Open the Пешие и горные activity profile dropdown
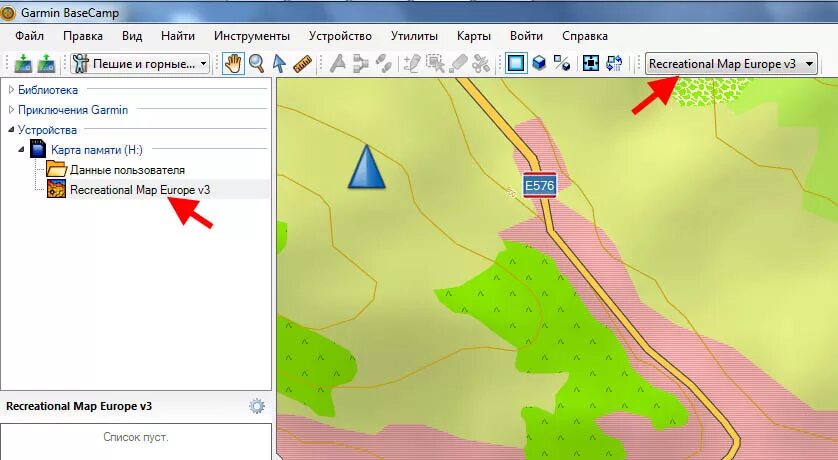Viewport: 838px width, 460px height. pos(140,64)
